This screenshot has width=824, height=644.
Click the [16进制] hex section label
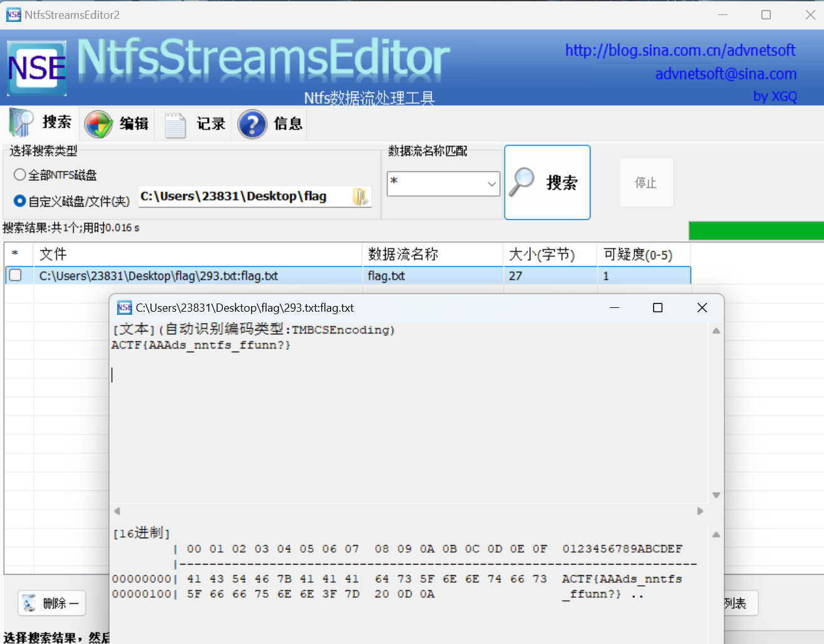coord(142,533)
